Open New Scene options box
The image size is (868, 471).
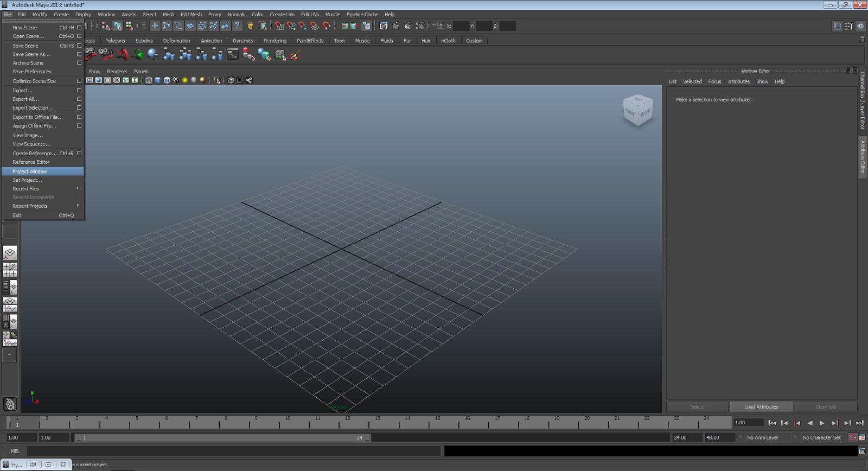[x=79, y=28]
